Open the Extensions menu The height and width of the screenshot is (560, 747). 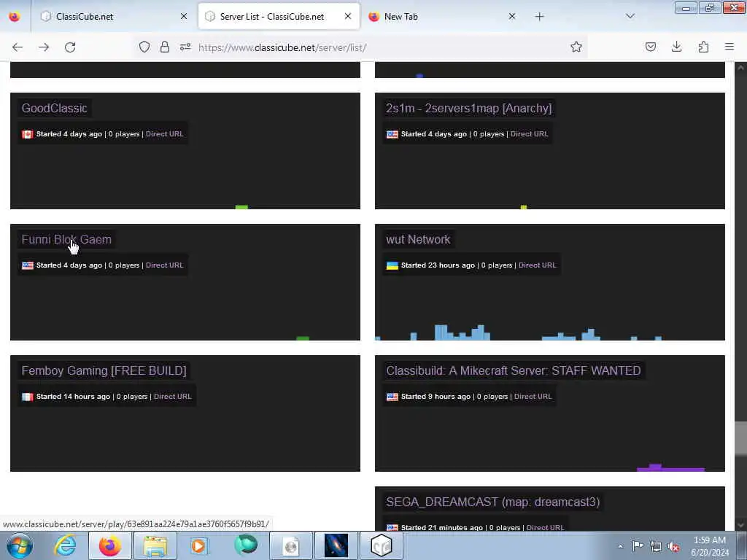[x=703, y=47]
